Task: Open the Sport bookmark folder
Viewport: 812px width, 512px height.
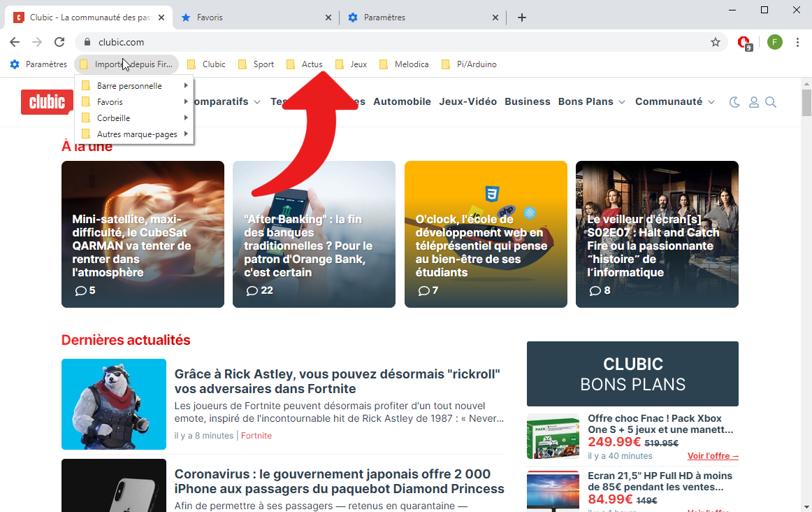Action: 256,64
